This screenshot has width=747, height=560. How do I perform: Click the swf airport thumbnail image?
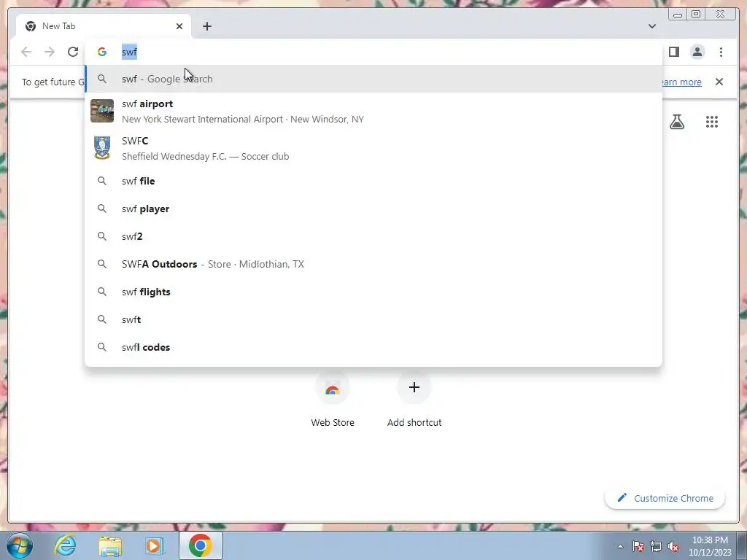tap(102, 111)
